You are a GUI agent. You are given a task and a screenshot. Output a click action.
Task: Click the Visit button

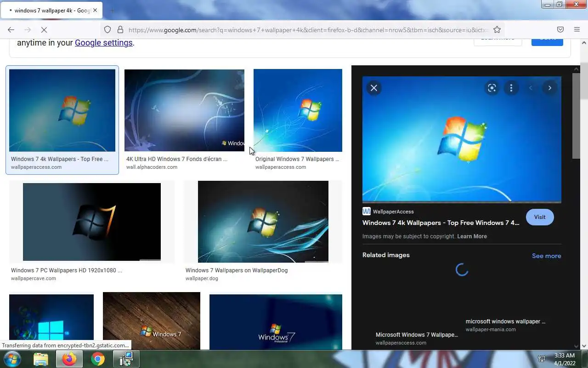(x=540, y=217)
